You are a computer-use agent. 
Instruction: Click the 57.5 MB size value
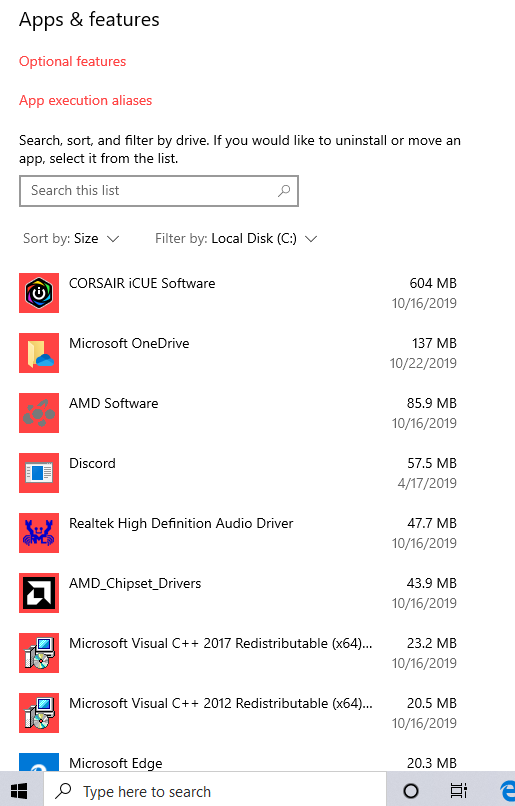(x=432, y=463)
